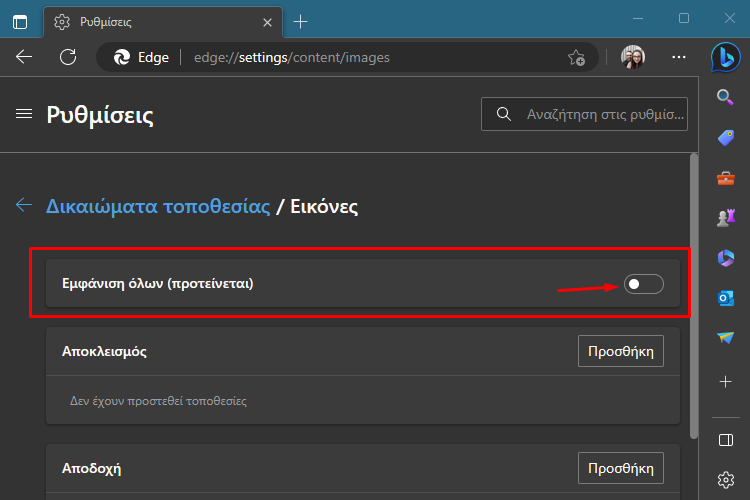This screenshot has width=750, height=500.
Task: Focus the Αναζήτηση στις ρυθμίσεις search field
Action: tap(584, 114)
